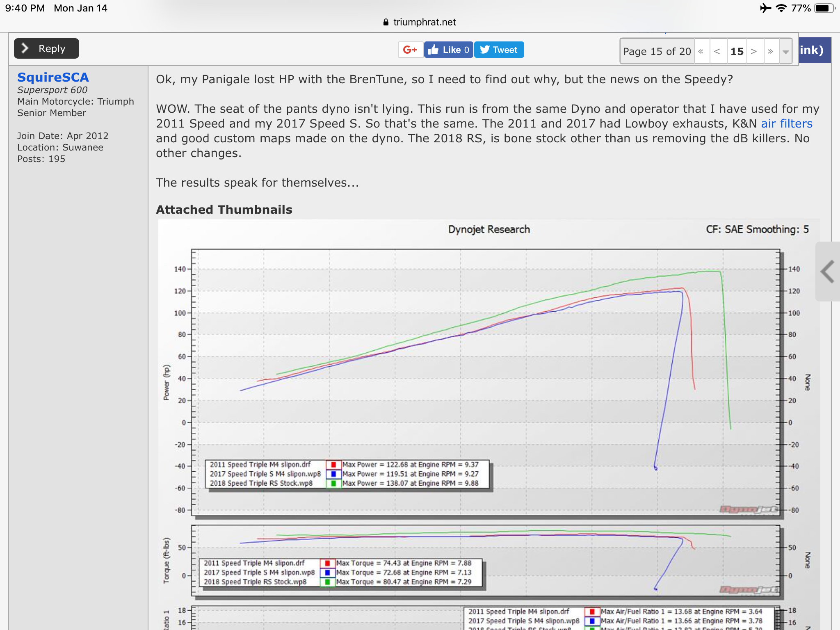Tap the triumphrat.net address bar
Screen dimensions: 840x630
420,22
